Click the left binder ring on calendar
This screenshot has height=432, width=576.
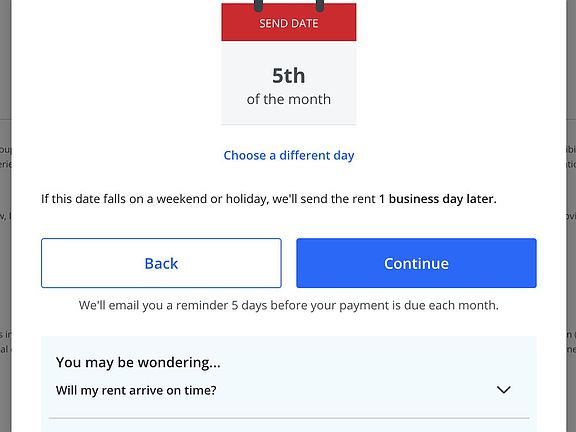(258, 5)
